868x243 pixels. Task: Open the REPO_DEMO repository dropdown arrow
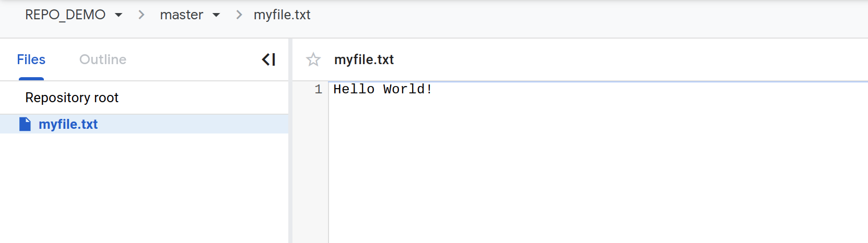pos(119,15)
